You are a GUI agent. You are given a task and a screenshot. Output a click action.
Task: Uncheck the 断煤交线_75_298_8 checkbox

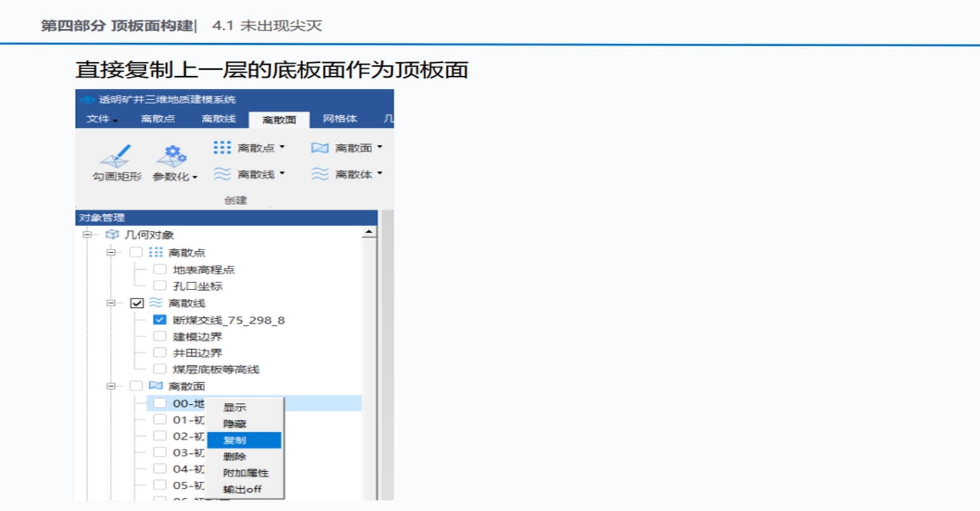point(160,320)
